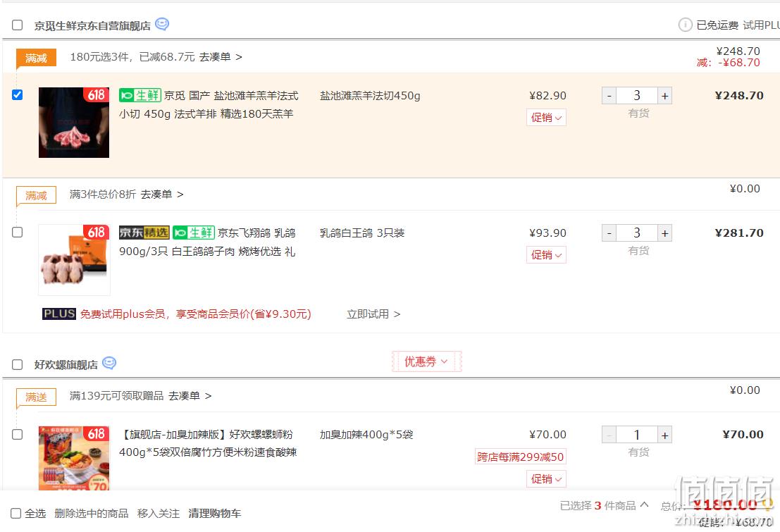Open chat with 京觅生鲜京东自营旗舰店 customer service
Image resolution: width=780 pixels, height=532 pixels.
162,24
